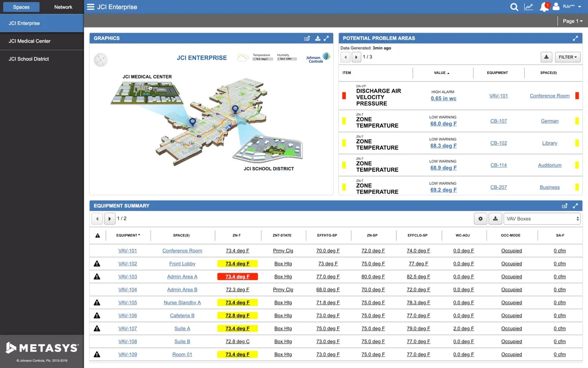Open CB-207 equipment link
Viewport: 588px width, 368px height.
pyautogui.click(x=498, y=187)
